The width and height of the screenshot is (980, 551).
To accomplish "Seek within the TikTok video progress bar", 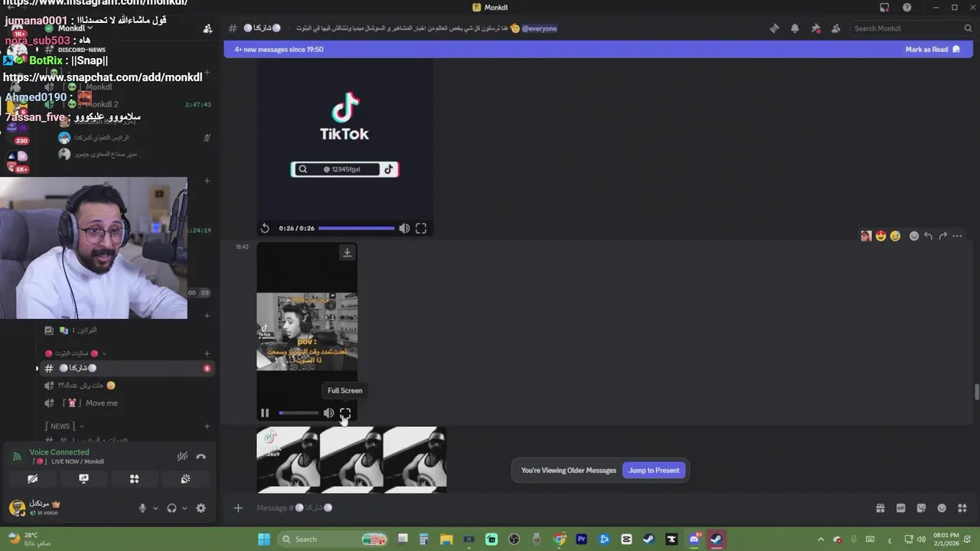I will (356, 228).
